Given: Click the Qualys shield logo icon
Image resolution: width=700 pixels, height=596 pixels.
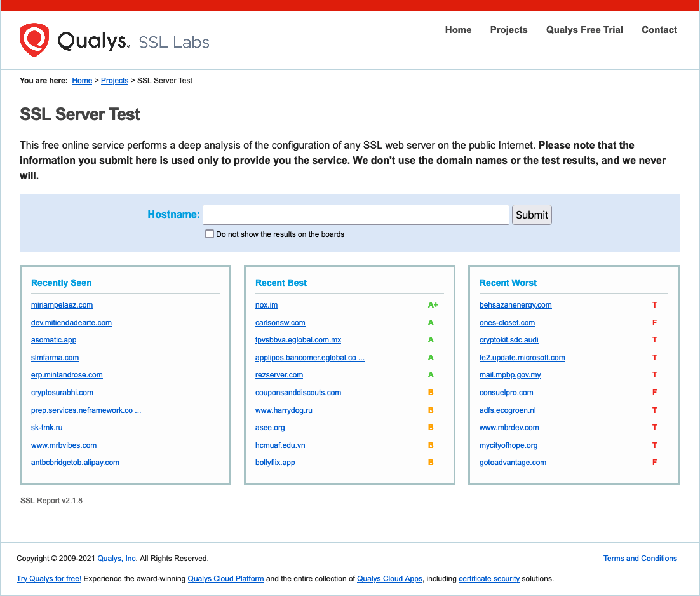Looking at the screenshot, I should point(34,40).
